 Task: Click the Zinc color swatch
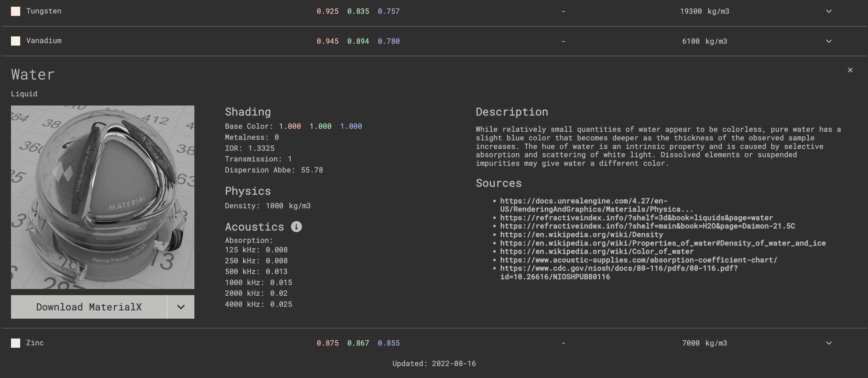point(16,343)
